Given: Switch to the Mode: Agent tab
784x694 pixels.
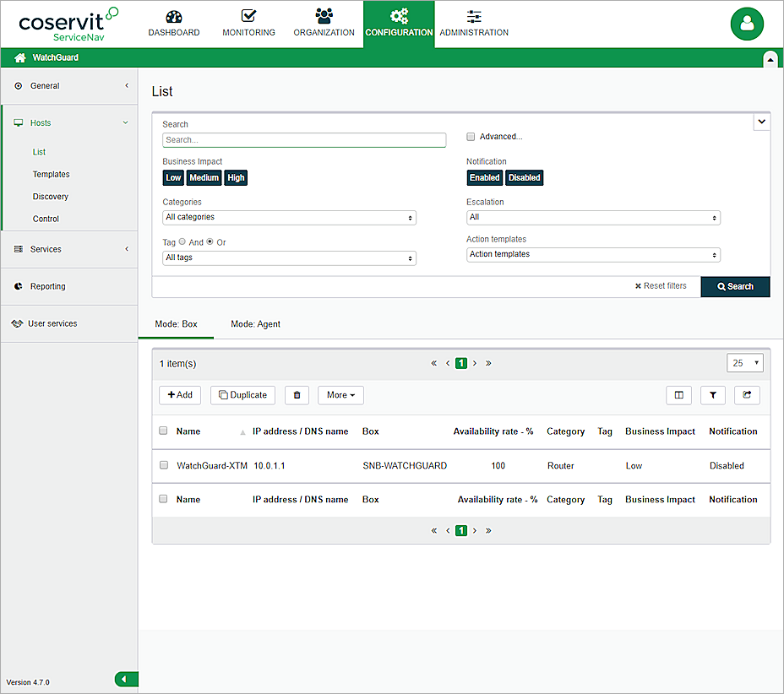Looking at the screenshot, I should coord(255,324).
